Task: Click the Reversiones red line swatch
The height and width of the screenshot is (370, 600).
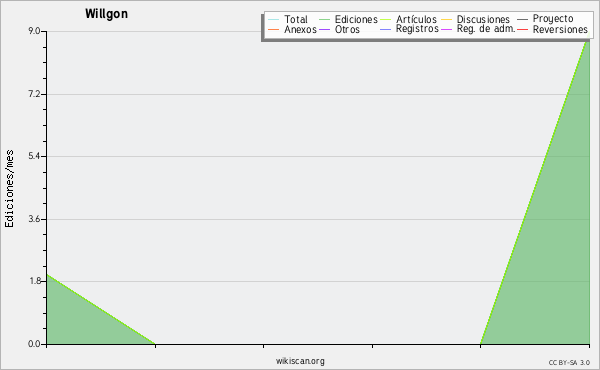Action: pyautogui.click(x=522, y=29)
